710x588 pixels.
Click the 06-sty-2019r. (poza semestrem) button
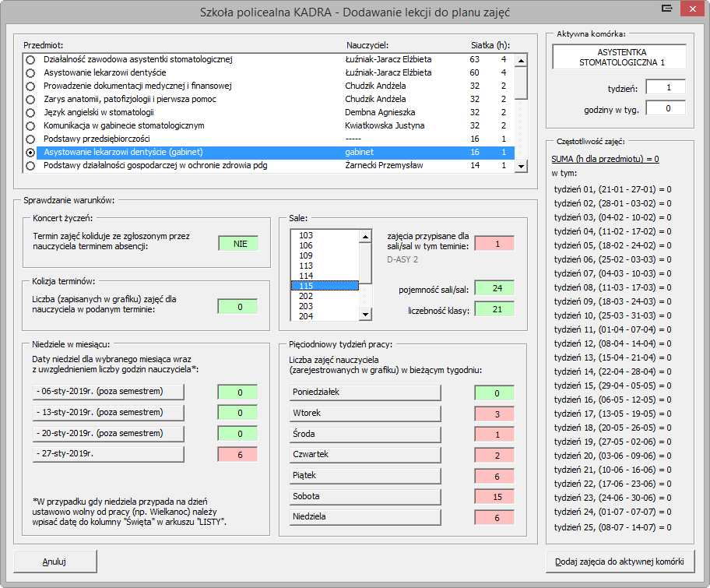tap(107, 391)
